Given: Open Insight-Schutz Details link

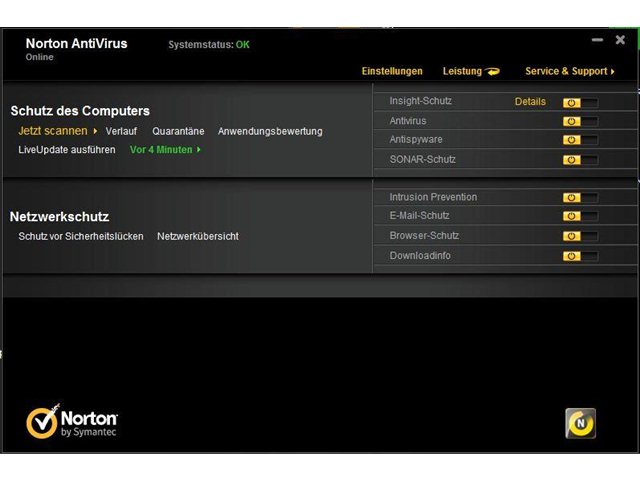Looking at the screenshot, I should (530, 102).
